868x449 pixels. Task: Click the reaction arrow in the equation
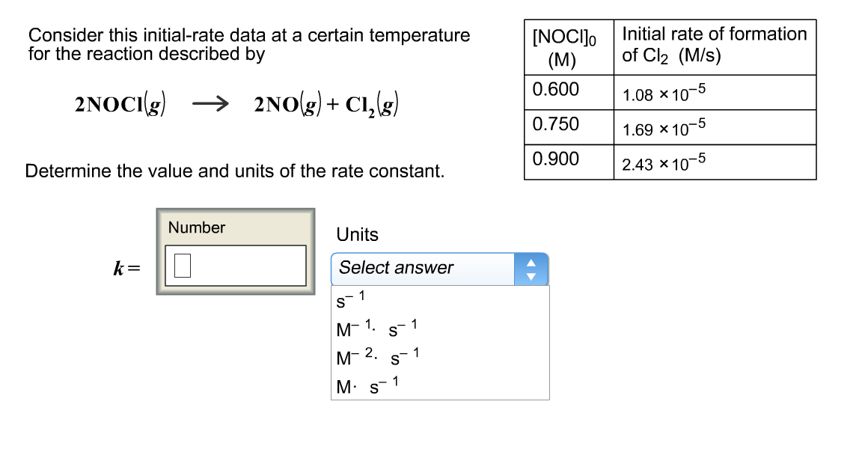click(210, 104)
